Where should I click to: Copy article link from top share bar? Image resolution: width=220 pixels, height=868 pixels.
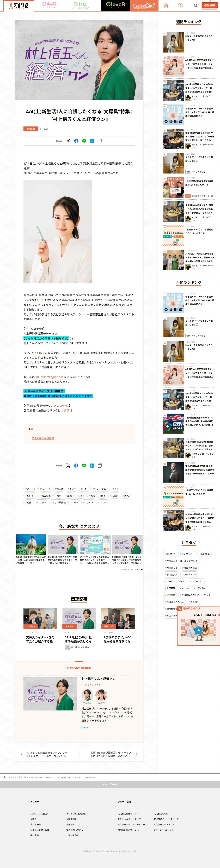click(x=100, y=141)
